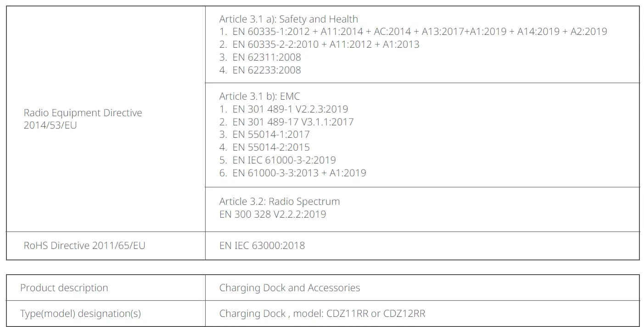Click the EN 61000-3-3:2013 + A1:2019 entry
The height and width of the screenshot is (327, 644).
[299, 173]
